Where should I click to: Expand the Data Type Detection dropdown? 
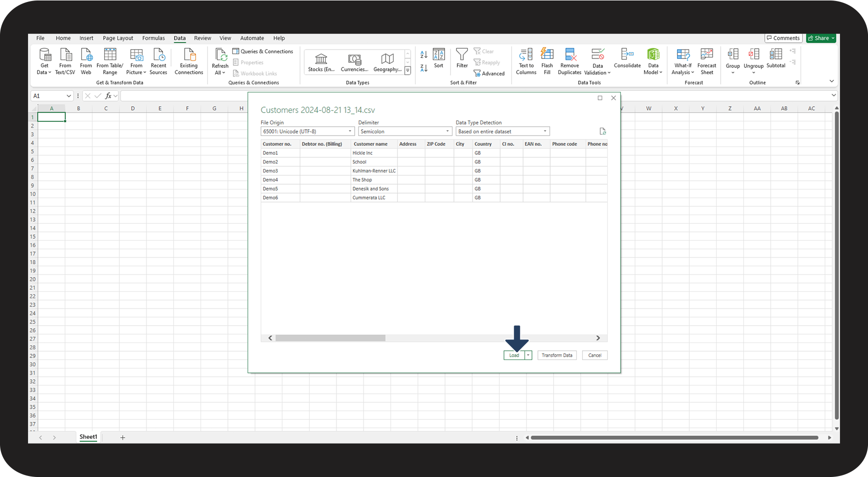[x=544, y=131]
